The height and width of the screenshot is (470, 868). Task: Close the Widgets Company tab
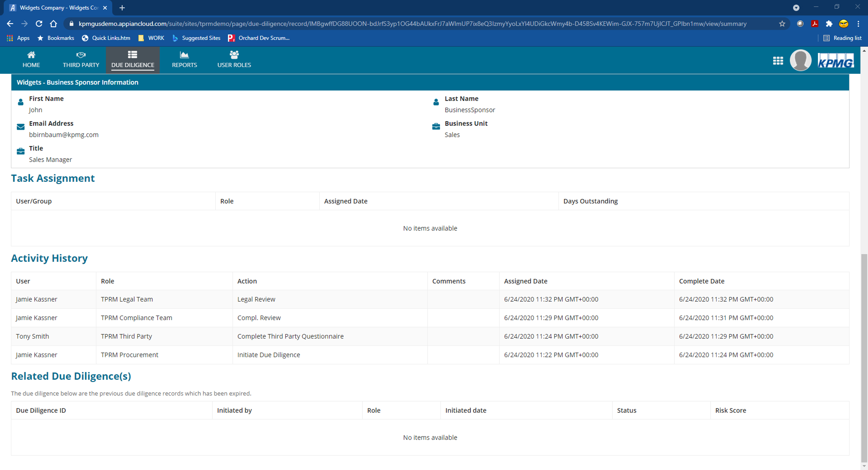(105, 8)
